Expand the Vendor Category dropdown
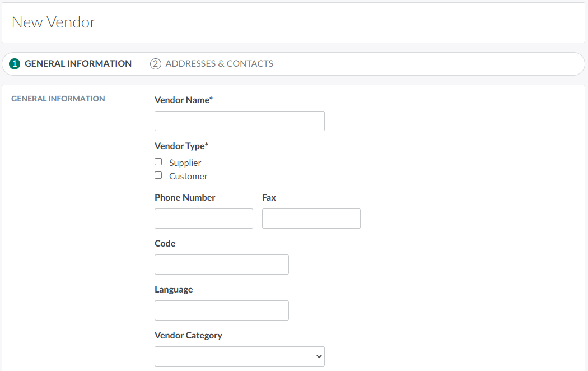588x371 pixels. (x=239, y=356)
